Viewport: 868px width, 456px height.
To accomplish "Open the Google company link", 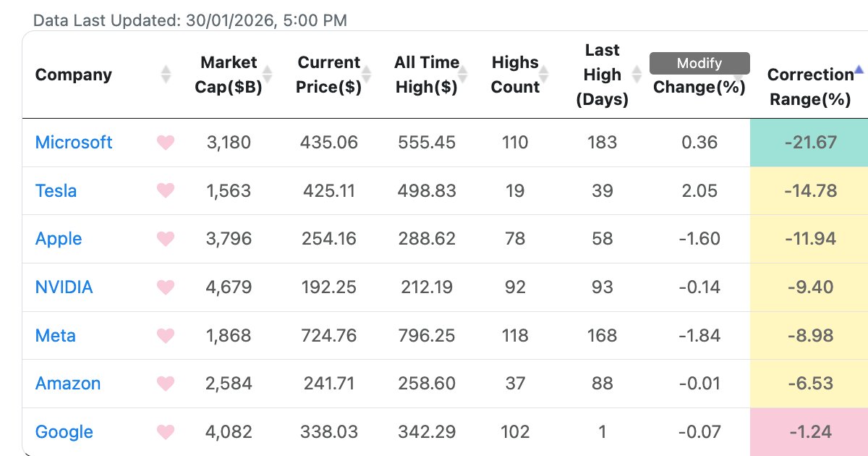I will [64, 432].
